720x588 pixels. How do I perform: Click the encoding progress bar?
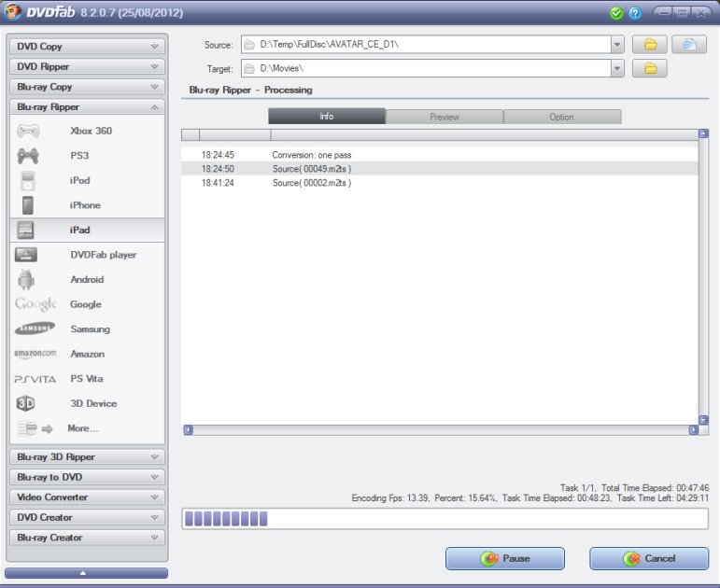point(445,519)
